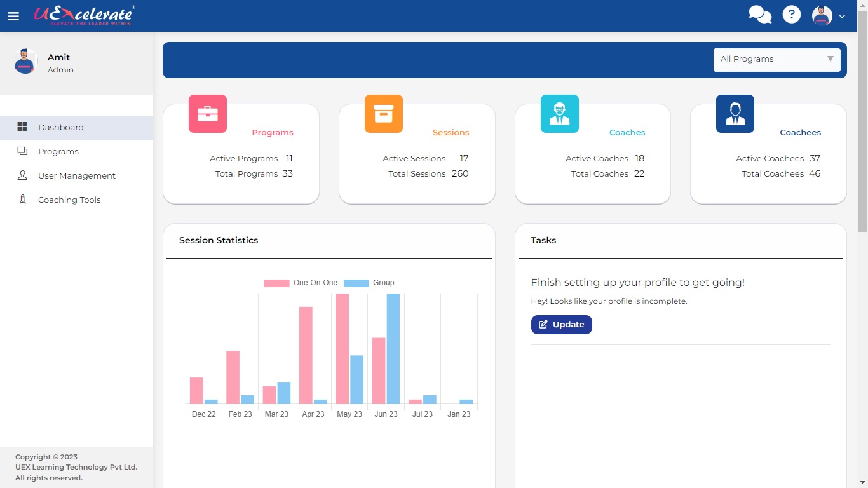The height and width of the screenshot is (488, 868).
Task: Toggle the One-On-One legend in Session Statistics
Action: click(299, 282)
